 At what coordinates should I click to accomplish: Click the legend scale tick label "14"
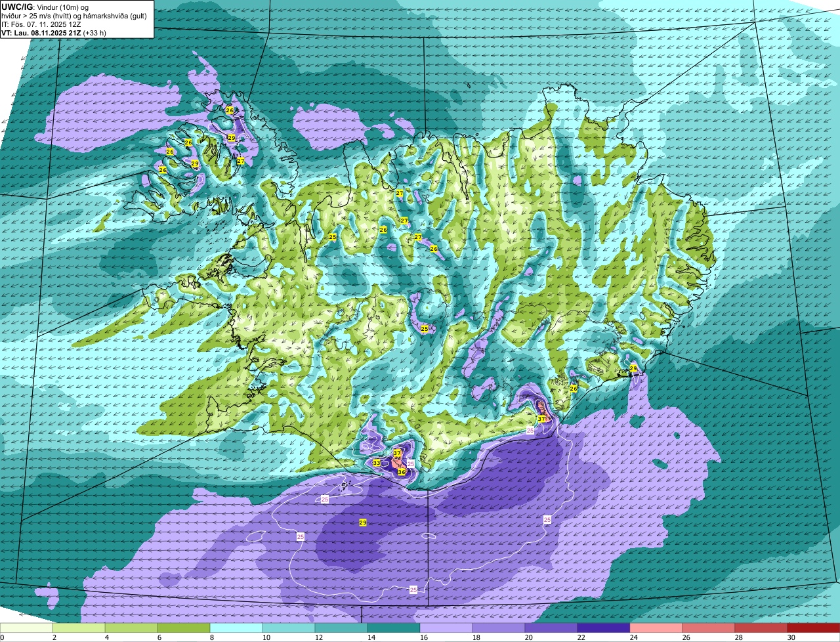(371, 637)
